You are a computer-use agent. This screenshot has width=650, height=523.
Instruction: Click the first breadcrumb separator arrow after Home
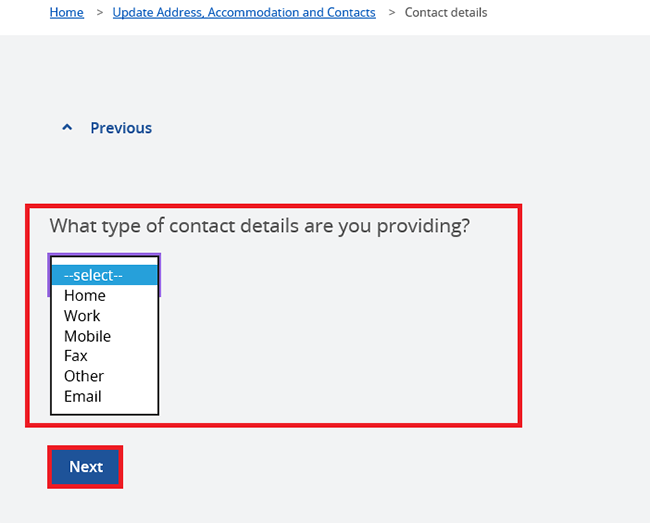click(99, 13)
